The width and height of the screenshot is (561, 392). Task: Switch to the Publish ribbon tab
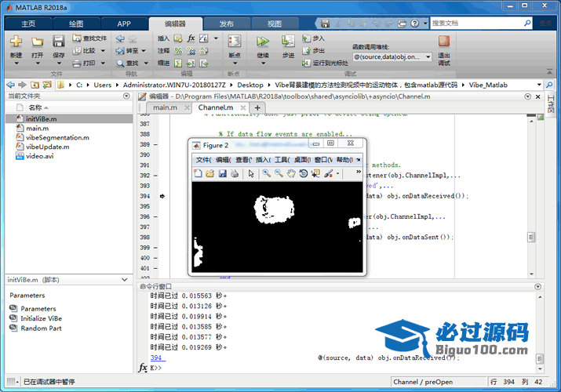click(226, 24)
